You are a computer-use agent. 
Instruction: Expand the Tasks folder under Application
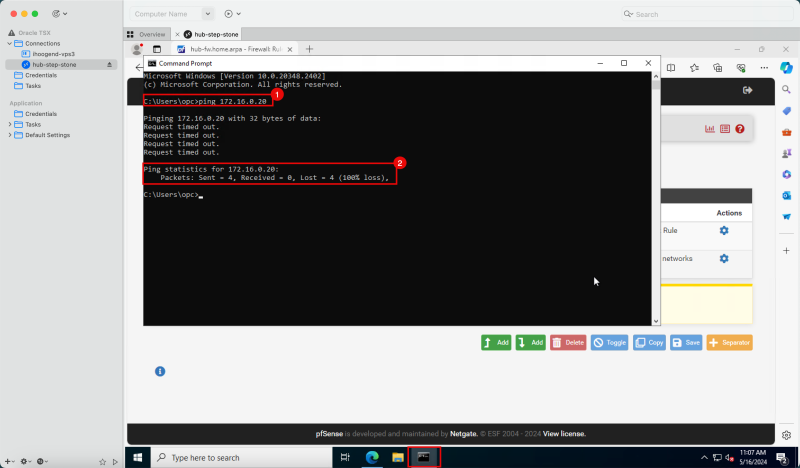10,124
